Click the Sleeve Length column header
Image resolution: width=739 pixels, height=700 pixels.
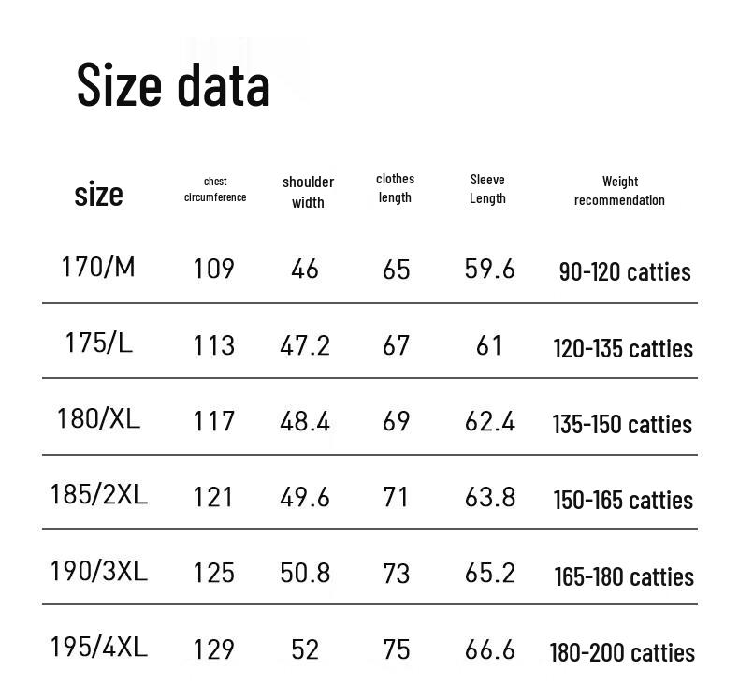click(x=487, y=189)
